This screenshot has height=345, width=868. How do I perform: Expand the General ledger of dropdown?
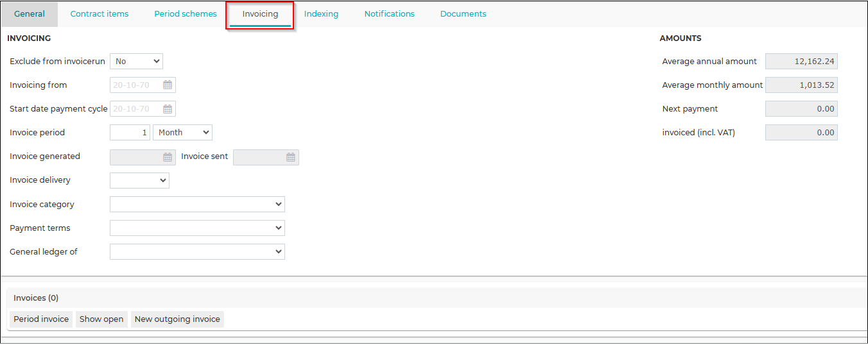[x=198, y=251]
